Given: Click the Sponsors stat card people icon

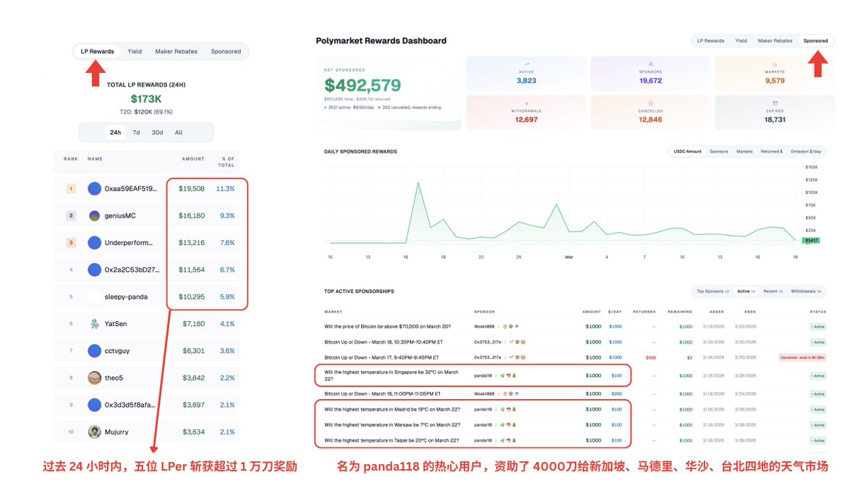Looking at the screenshot, I should (651, 64).
